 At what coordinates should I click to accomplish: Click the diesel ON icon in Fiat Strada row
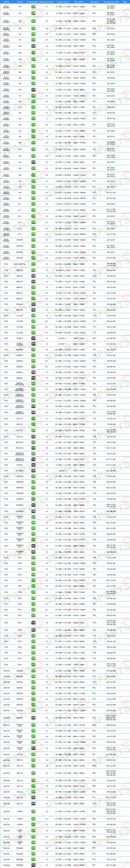(33, 471)
